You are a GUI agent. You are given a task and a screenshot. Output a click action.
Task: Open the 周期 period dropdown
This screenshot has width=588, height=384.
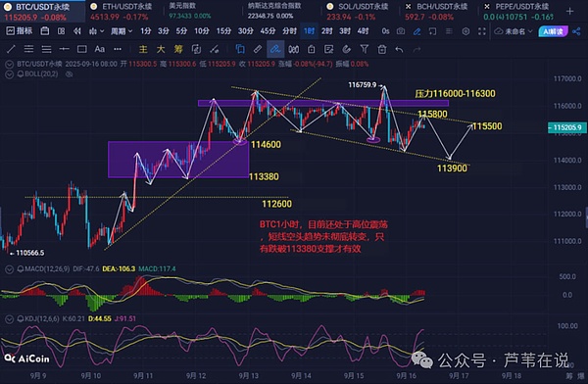point(122,31)
